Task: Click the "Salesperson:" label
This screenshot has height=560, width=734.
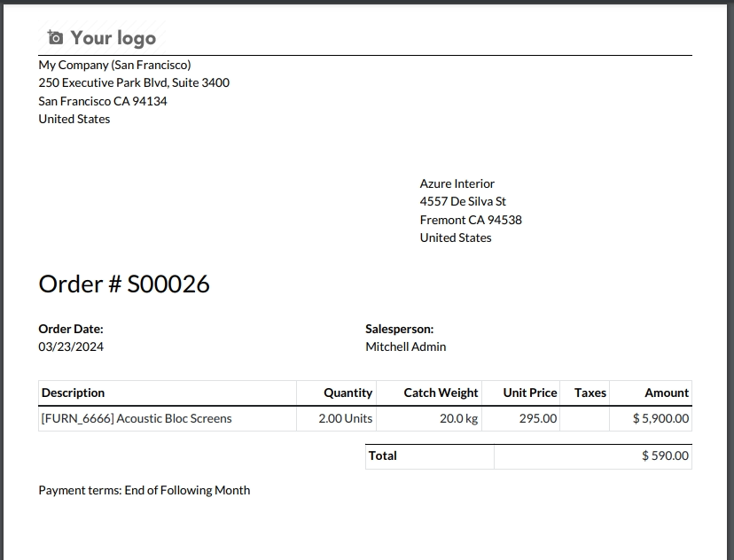Action: point(399,329)
